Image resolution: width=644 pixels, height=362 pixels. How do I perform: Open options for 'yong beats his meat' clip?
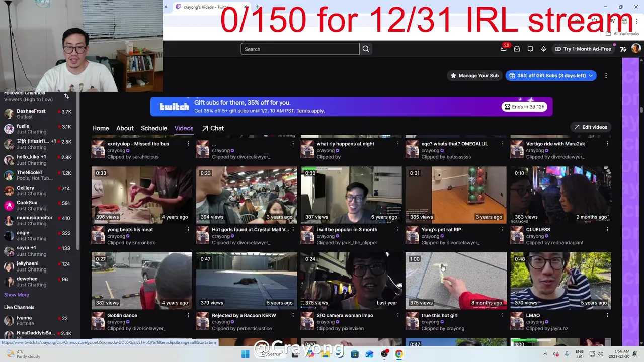pyautogui.click(x=189, y=229)
